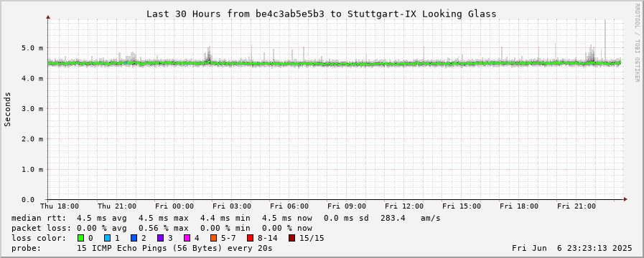The width and height of the screenshot is (644, 258).
Task: Click the Seconds vertical axis title
Action: coord(7,109)
